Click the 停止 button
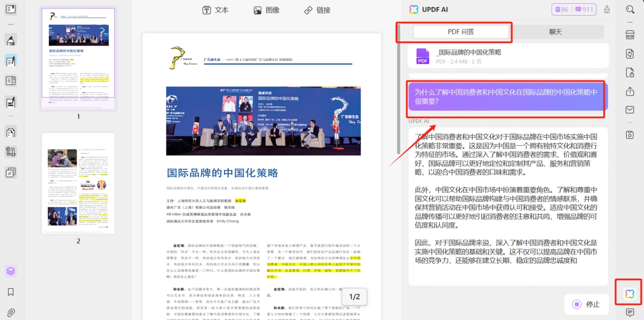This screenshot has width=644, height=320. pyautogui.click(x=586, y=304)
